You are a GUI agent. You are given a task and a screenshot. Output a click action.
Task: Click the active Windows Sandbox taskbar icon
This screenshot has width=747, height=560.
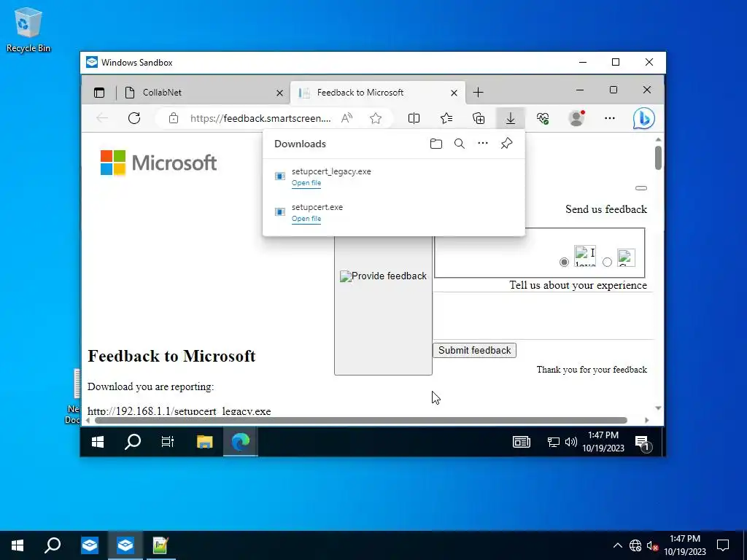tap(125, 545)
